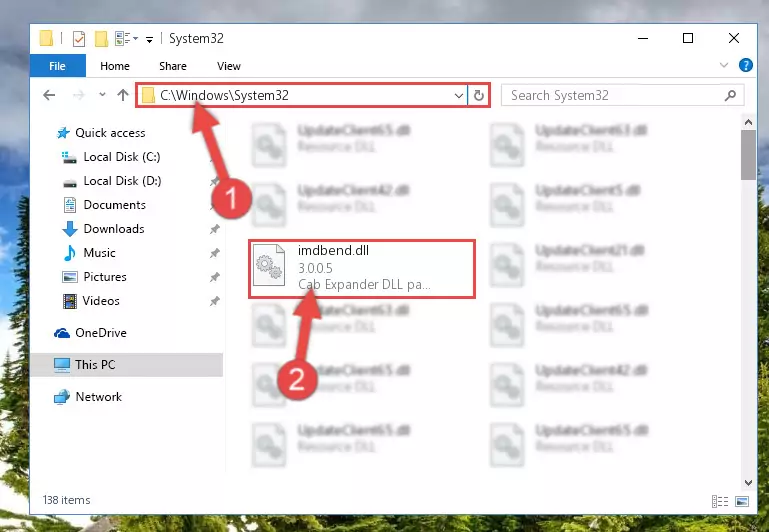Image resolution: width=769 pixels, height=532 pixels.
Task: Open Local Disk (D:) in sidebar
Action: tap(122, 181)
